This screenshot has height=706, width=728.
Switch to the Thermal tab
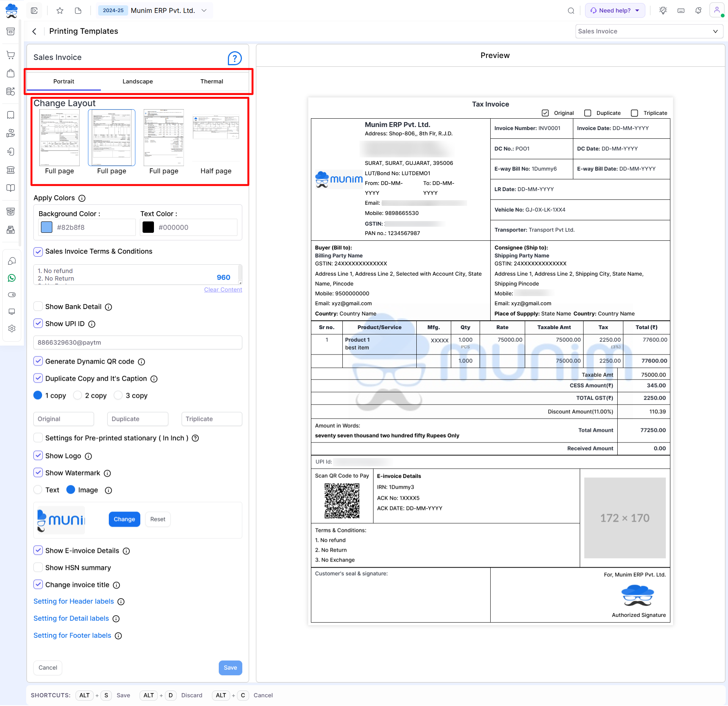[212, 82]
